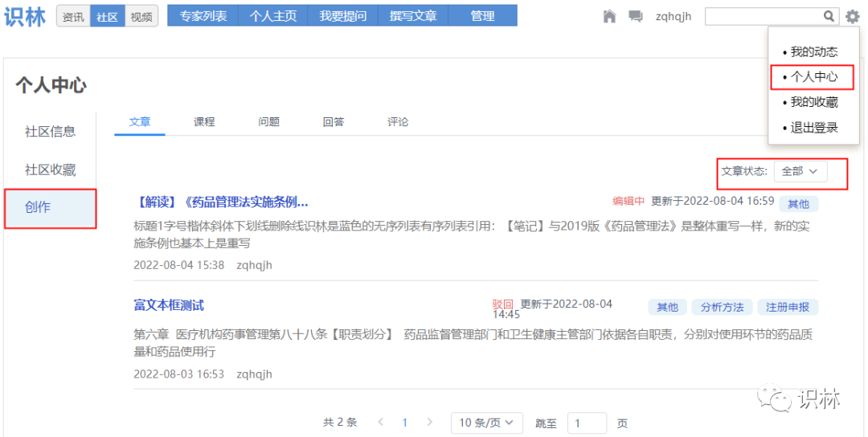Click the 编辑中 status label
868x437 pixels.
pos(628,202)
